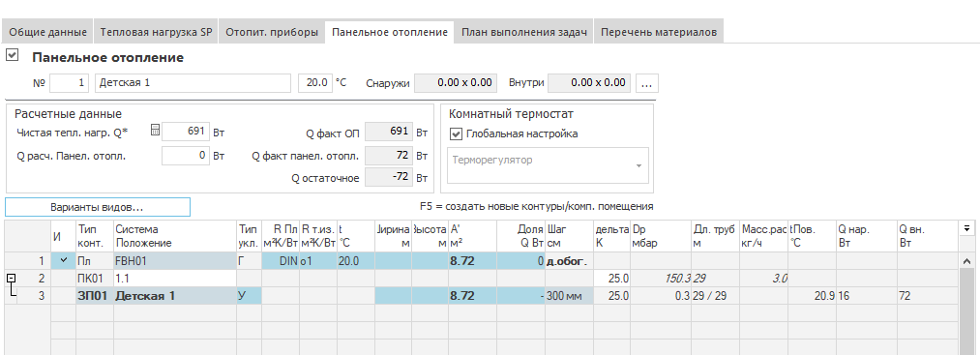Click the ellipsis button beside Внутри
This screenshot has width=980, height=355.
click(647, 82)
